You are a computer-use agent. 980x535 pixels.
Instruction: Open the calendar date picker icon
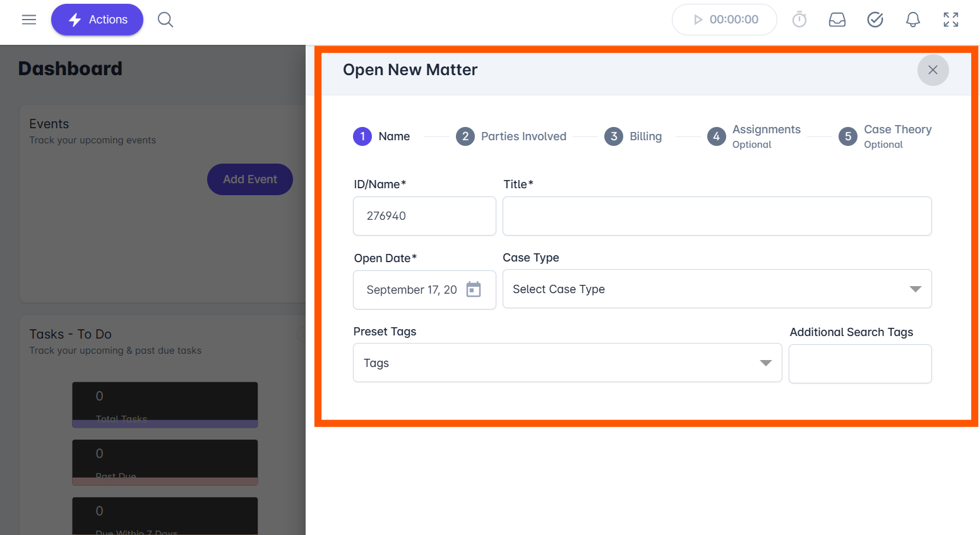(x=474, y=289)
